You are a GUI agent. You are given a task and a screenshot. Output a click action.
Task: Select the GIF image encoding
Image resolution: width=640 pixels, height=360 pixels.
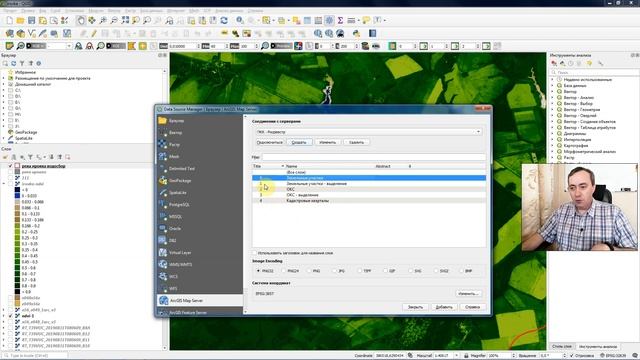pyautogui.click(x=389, y=271)
